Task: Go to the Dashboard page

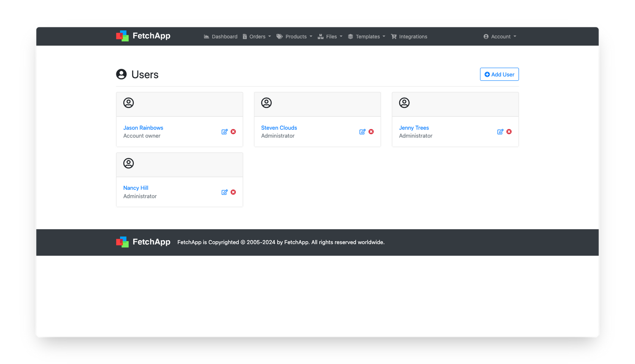Action: 221,37
